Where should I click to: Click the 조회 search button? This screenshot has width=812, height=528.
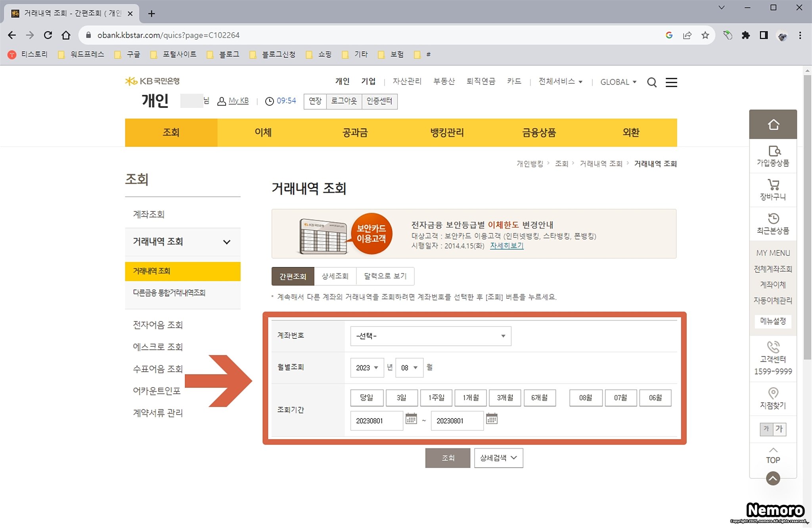pos(448,458)
